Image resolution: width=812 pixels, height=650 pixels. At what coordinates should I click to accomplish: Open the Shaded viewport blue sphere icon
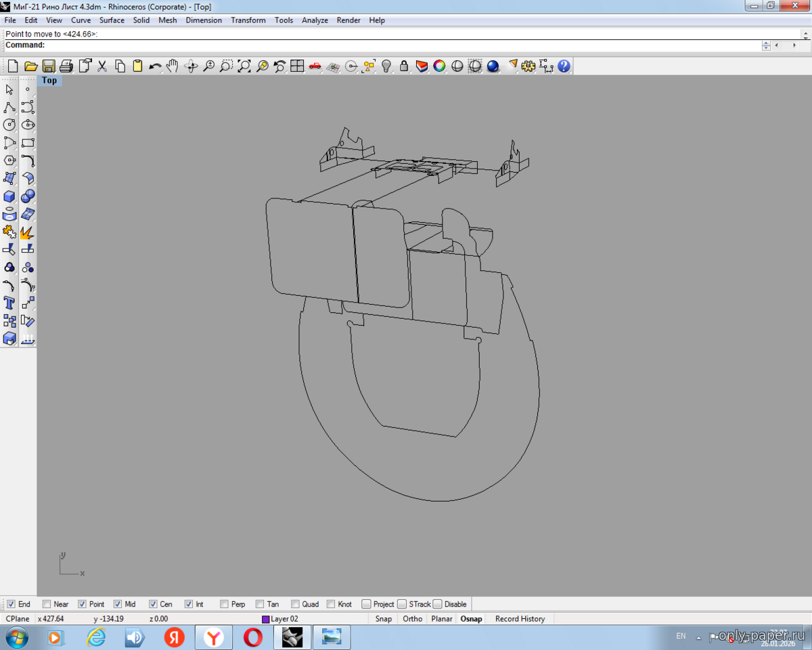point(493,66)
